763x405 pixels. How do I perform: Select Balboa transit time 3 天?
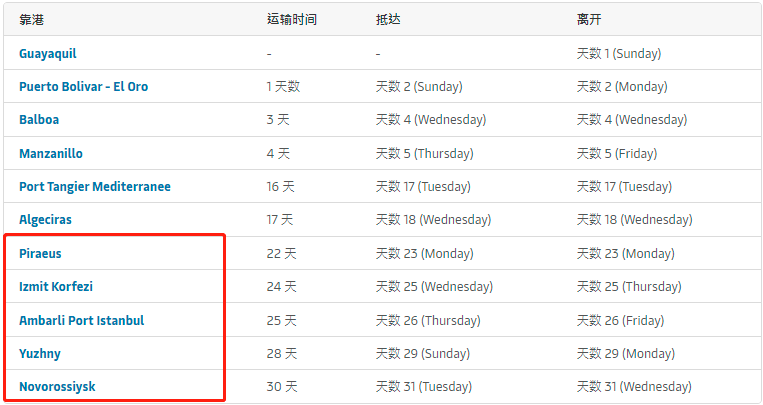pyautogui.click(x=278, y=120)
